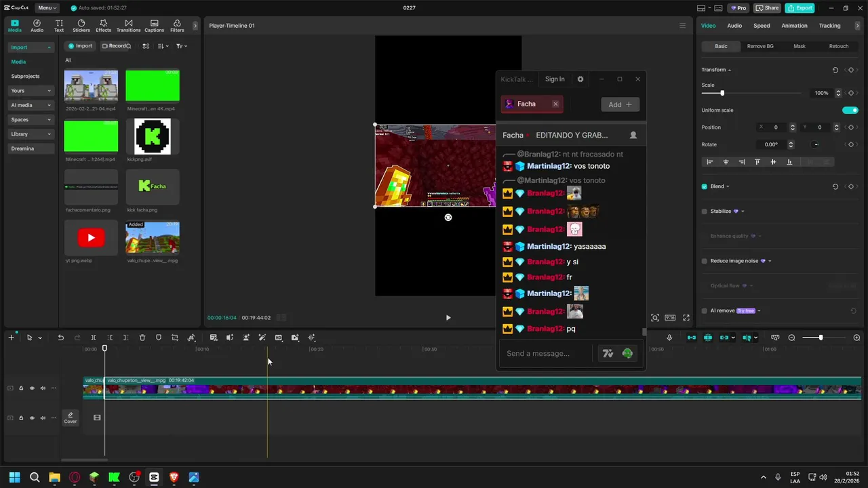Open the Text tool tab
The image size is (868, 488).
59,26
